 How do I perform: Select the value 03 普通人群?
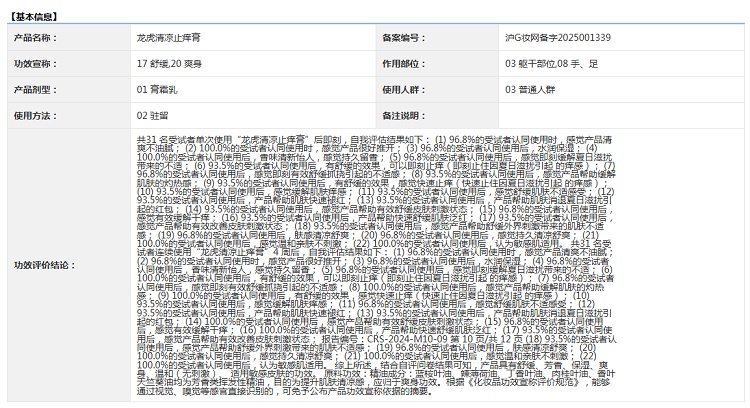coord(530,89)
